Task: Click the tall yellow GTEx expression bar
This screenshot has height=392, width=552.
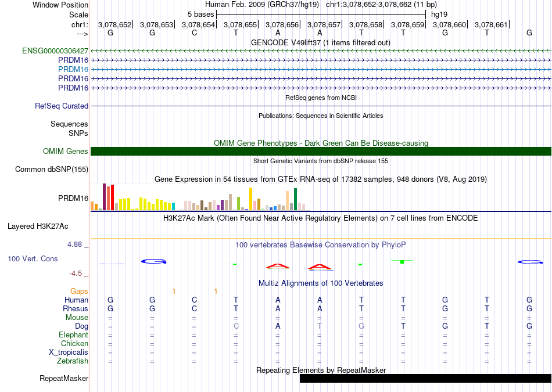Action: 250,199
